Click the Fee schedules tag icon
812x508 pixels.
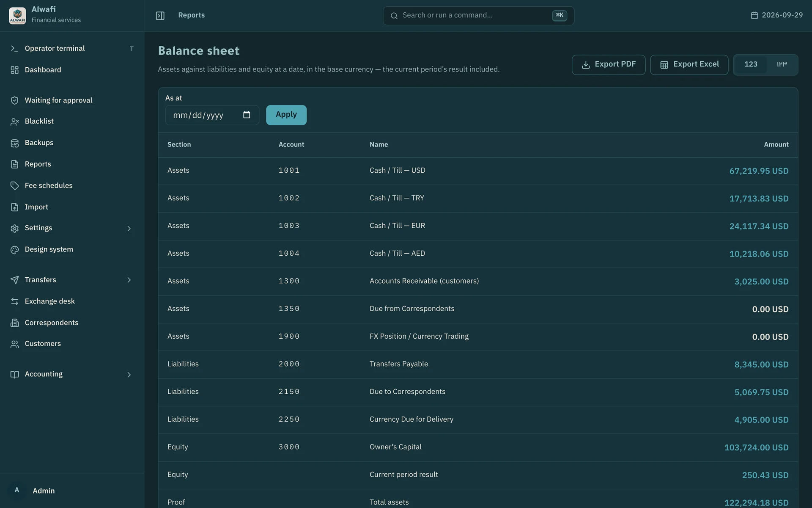click(x=14, y=186)
